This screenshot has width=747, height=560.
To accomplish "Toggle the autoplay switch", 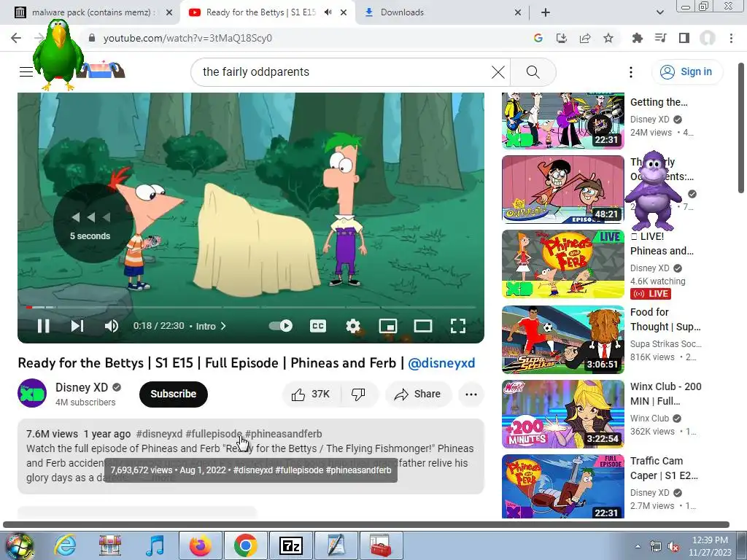I will 281,326.
